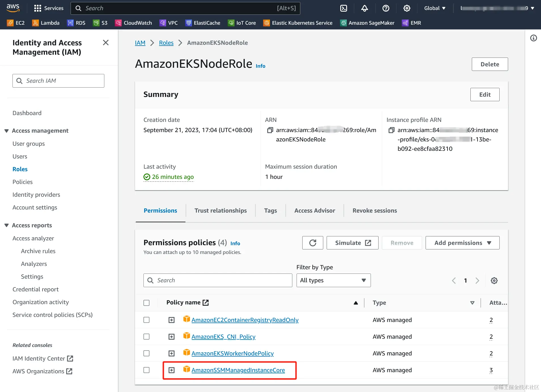Expand AmazonEKSWorkerNodePolicy details
541x392 pixels.
[x=172, y=353]
